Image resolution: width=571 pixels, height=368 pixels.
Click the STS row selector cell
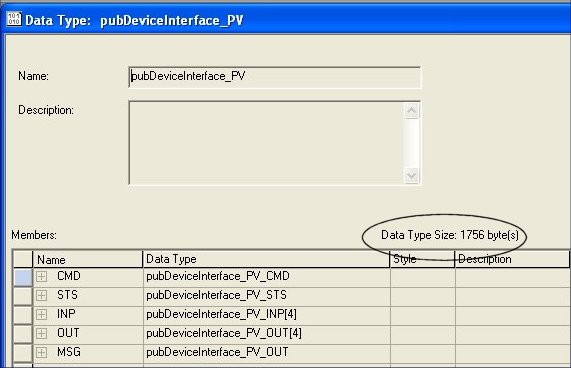point(23,296)
